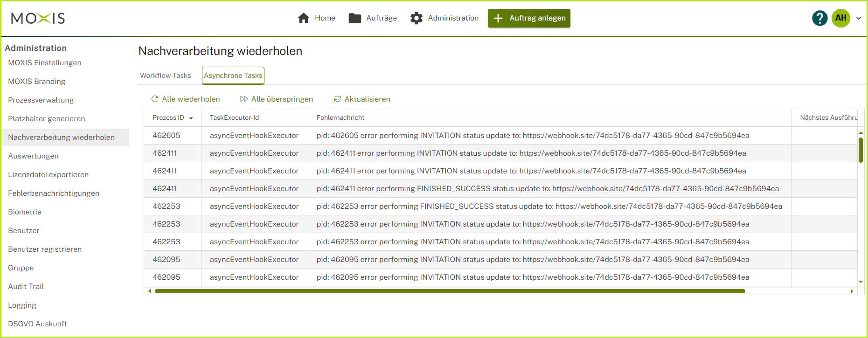Click the vertical scrollbar down arrow
Image resolution: width=868 pixels, height=338 pixels.
tap(861, 282)
